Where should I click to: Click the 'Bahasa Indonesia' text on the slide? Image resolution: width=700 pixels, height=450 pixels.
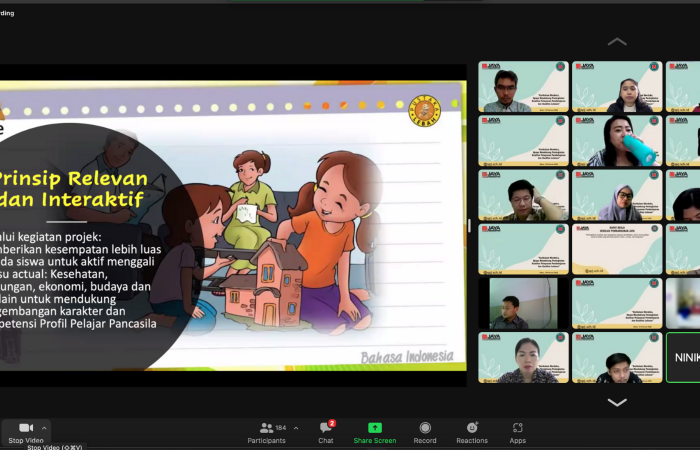[x=407, y=357]
